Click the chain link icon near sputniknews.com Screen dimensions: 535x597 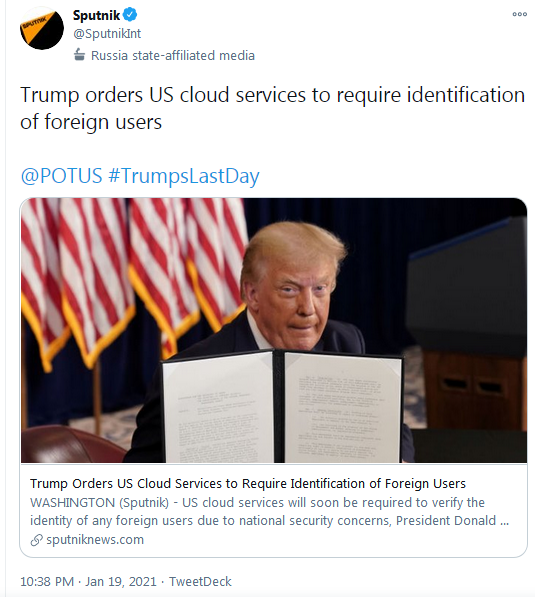37,540
